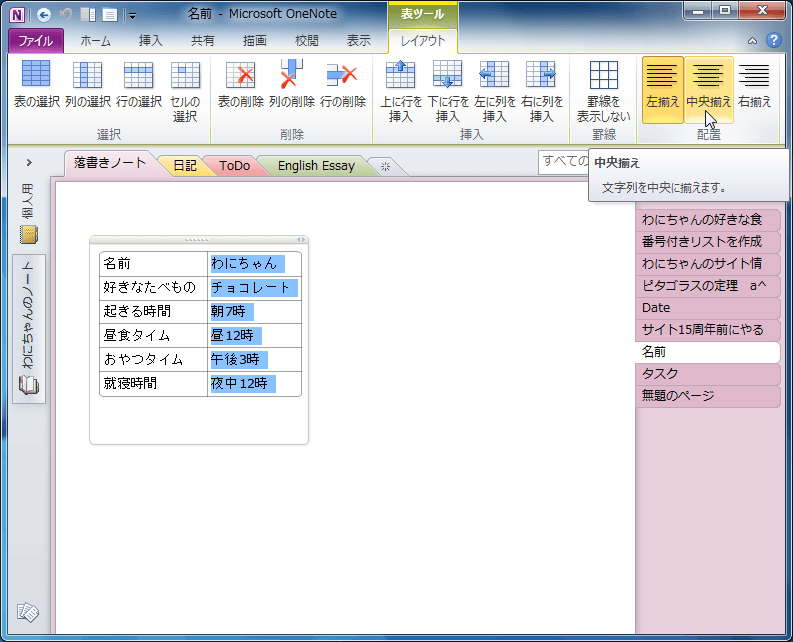
Task: Open the 日記 section tab
Action: pyautogui.click(x=185, y=165)
